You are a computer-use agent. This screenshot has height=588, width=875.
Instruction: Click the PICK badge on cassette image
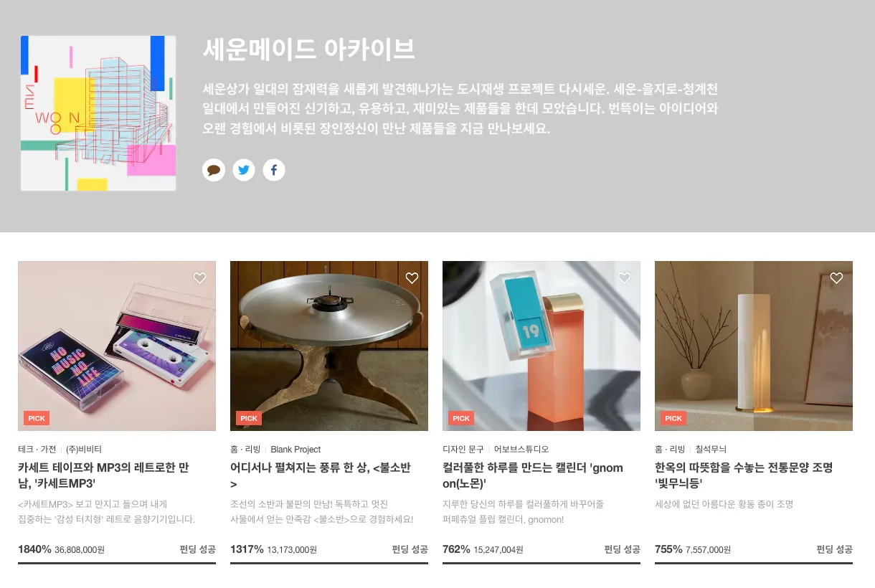tap(37, 418)
